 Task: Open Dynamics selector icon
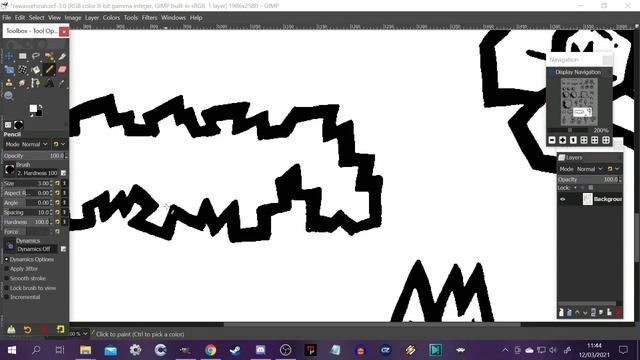click(9, 245)
